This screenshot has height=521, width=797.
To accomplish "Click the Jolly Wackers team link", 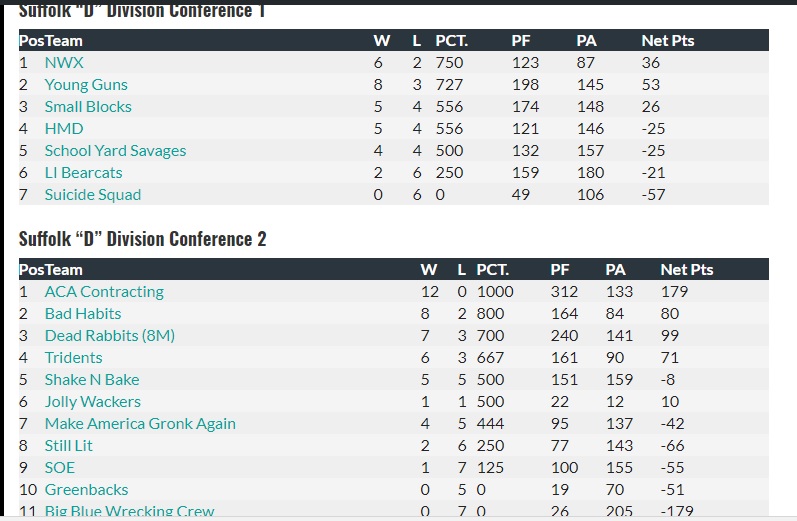I will tap(93, 402).
